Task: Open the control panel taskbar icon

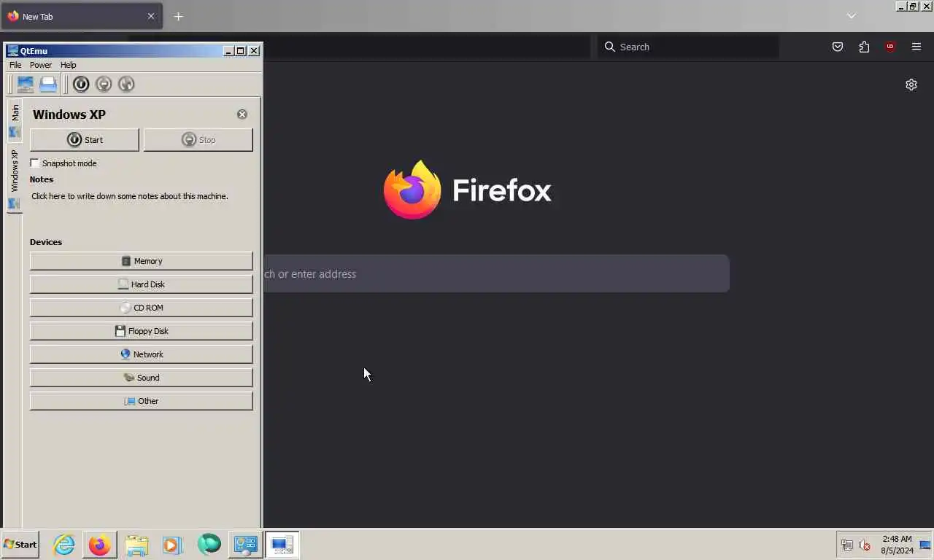Action: click(245, 545)
